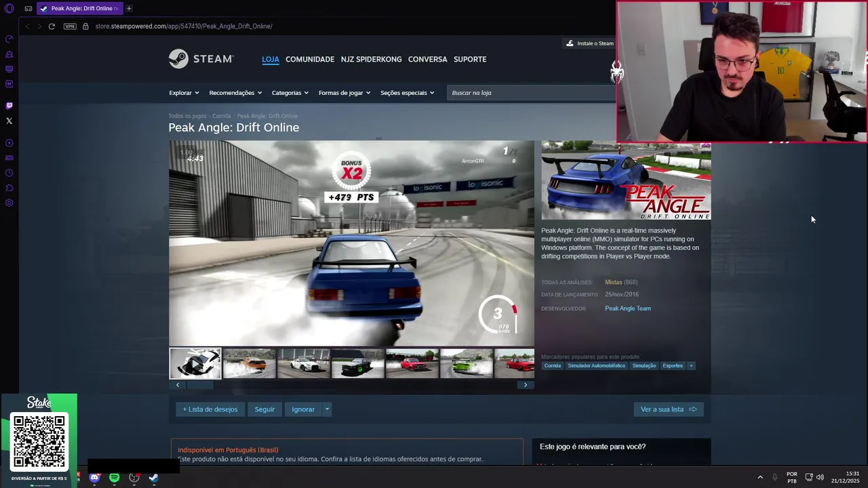The height and width of the screenshot is (488, 868).
Task: Open the SUPORTE menu item
Action: coord(470,60)
